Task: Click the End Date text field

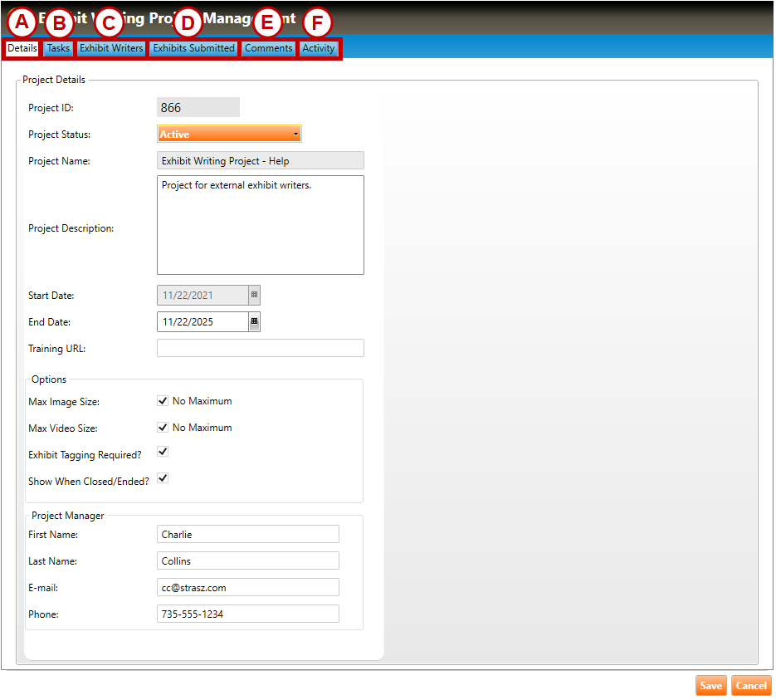Action: point(203,321)
